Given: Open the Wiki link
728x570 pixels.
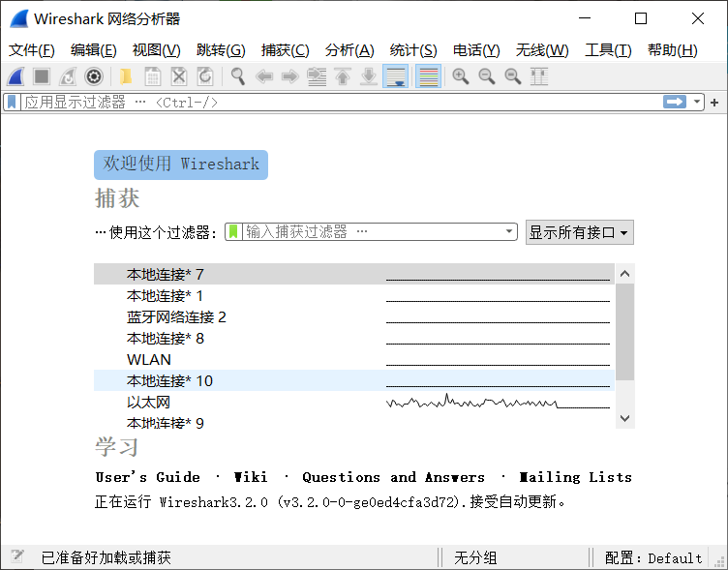Looking at the screenshot, I should (x=250, y=477).
